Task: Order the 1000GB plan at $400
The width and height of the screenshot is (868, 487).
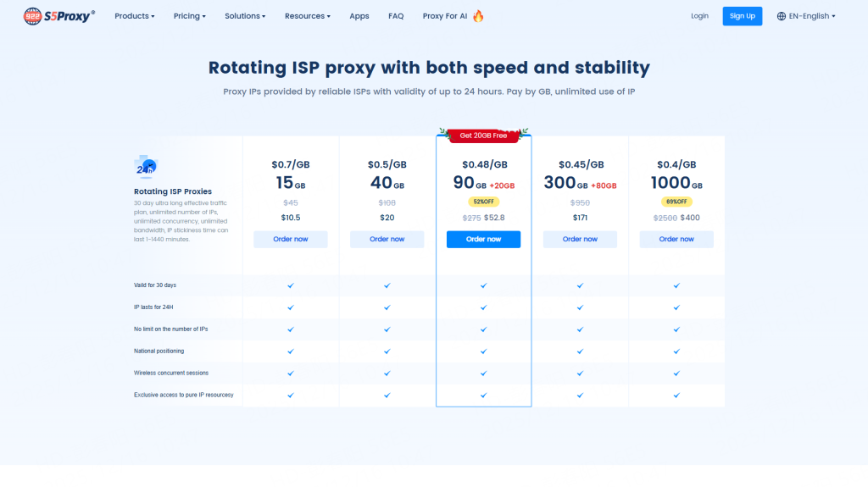Action: 676,239
